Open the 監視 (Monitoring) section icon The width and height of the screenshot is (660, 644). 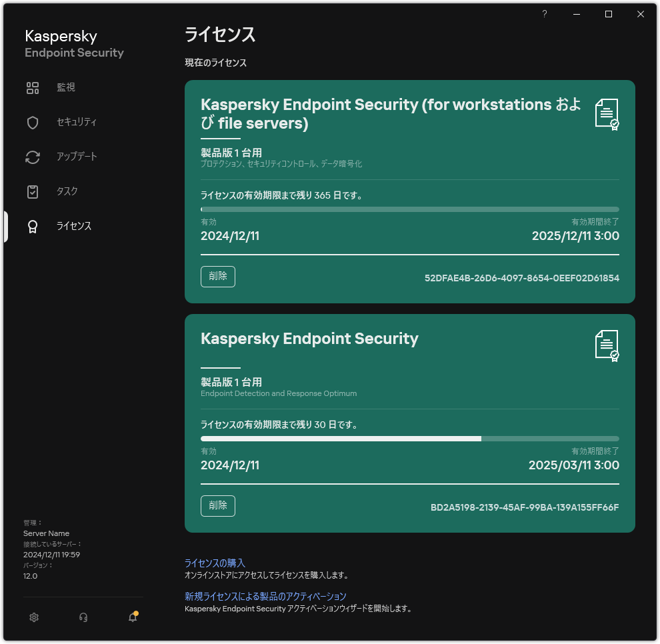coord(33,87)
